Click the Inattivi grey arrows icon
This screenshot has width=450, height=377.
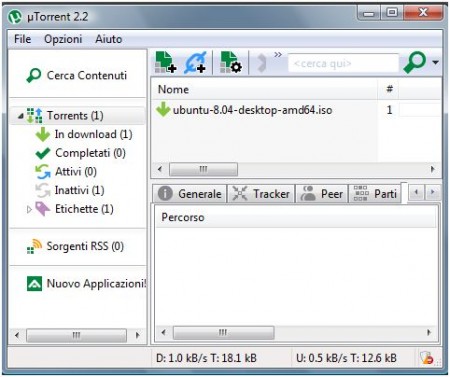coord(43,190)
